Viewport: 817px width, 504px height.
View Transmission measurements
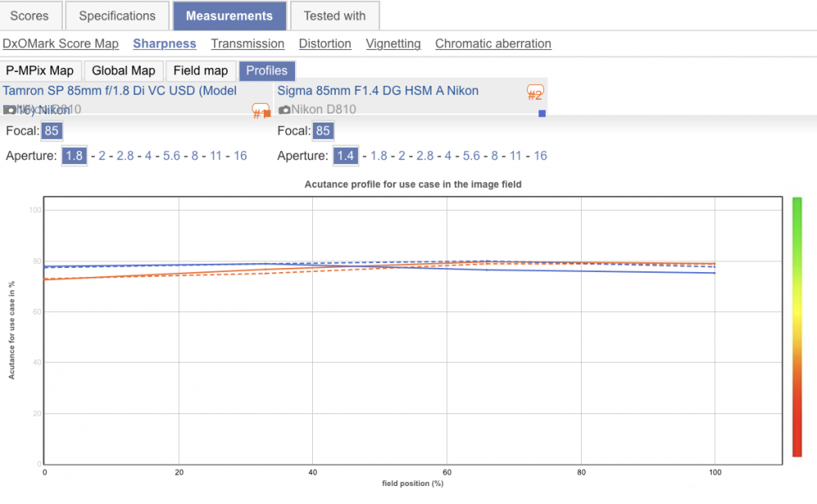pyautogui.click(x=248, y=44)
